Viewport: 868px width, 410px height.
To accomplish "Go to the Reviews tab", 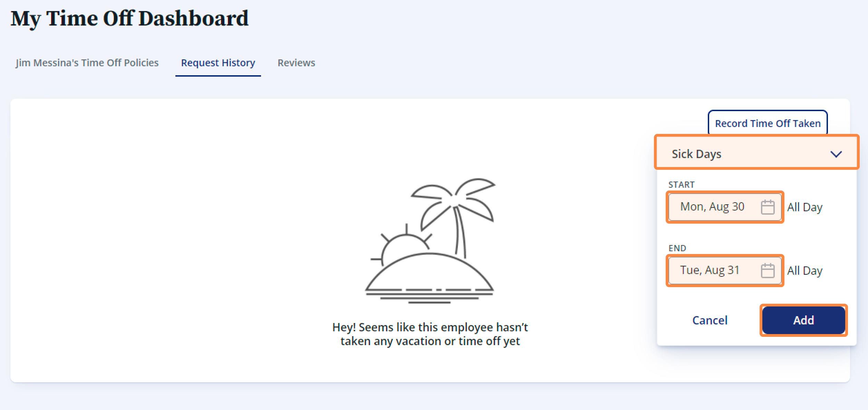I will coord(296,63).
